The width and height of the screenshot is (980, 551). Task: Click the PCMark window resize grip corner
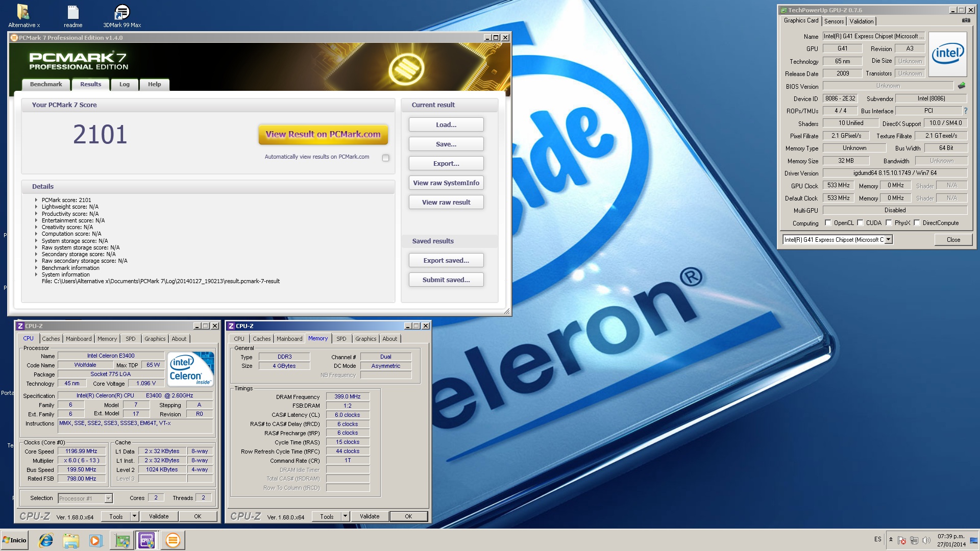click(506, 311)
